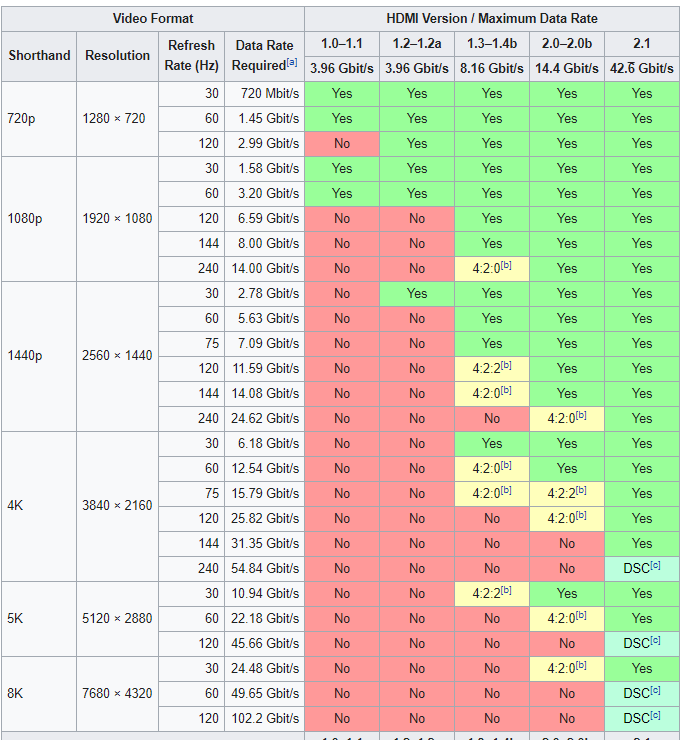Select the HDMI Version / Maximum Data Rate header
The image size is (686, 740).
point(492,19)
